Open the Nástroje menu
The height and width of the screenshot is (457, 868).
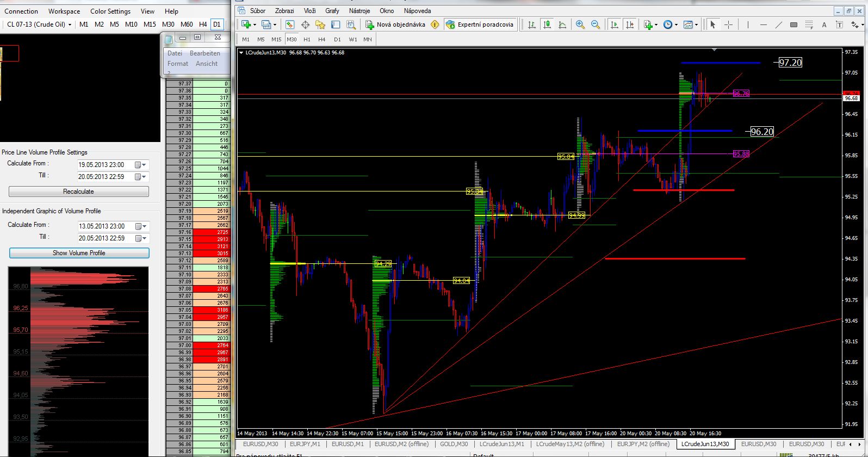click(x=359, y=11)
